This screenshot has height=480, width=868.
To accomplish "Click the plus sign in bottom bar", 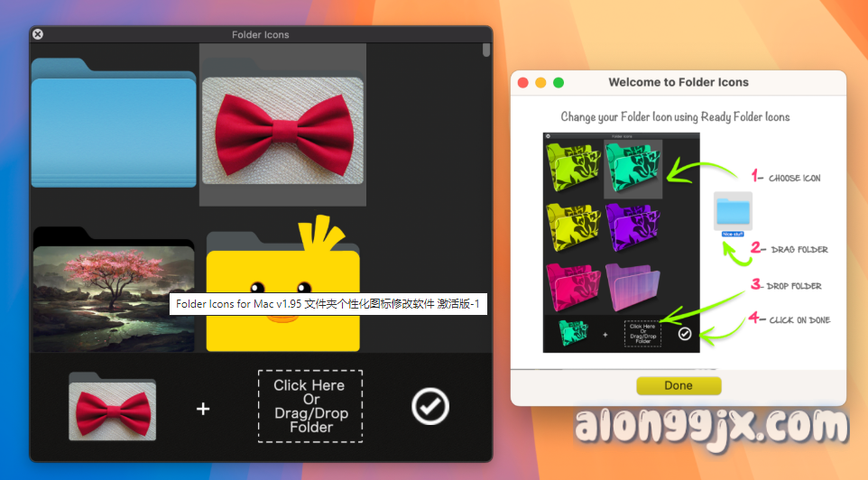I will [203, 409].
